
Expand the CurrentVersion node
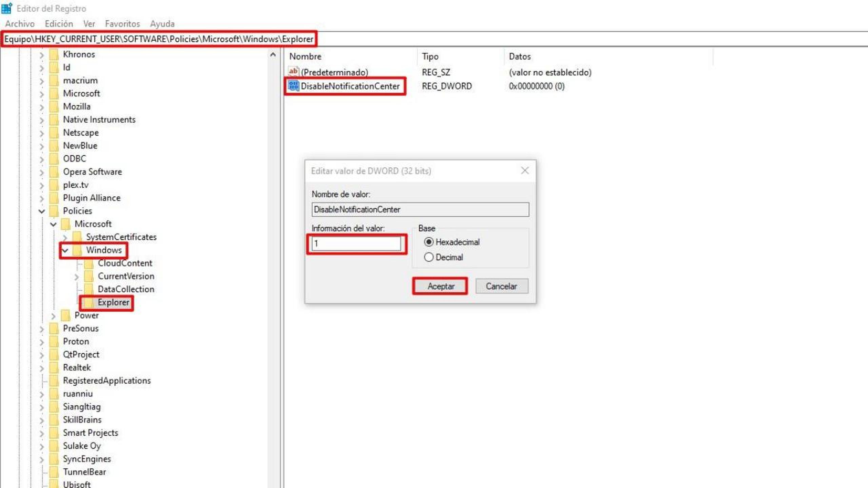pos(76,277)
